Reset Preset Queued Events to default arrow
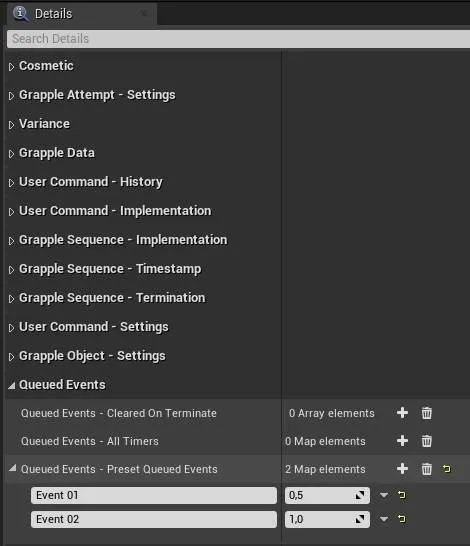The height and width of the screenshot is (546, 470). click(x=446, y=469)
